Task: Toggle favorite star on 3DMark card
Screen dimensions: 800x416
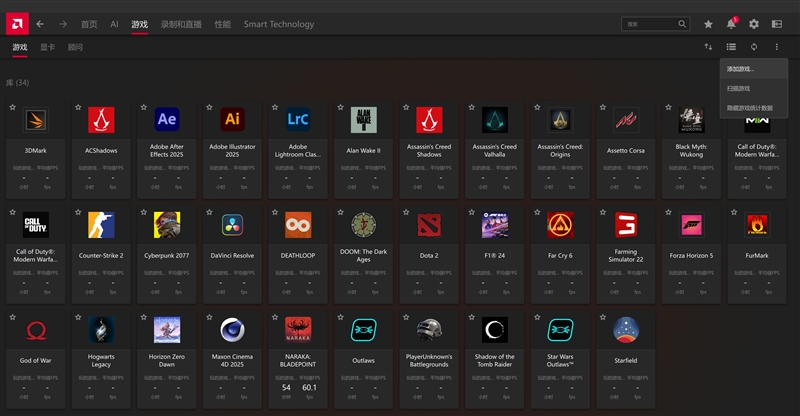Action: (x=13, y=107)
